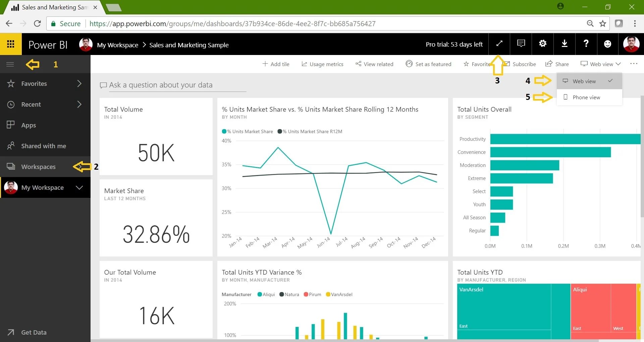The width and height of the screenshot is (644, 342).
Task: Open the user profile picture menu
Action: click(x=631, y=44)
